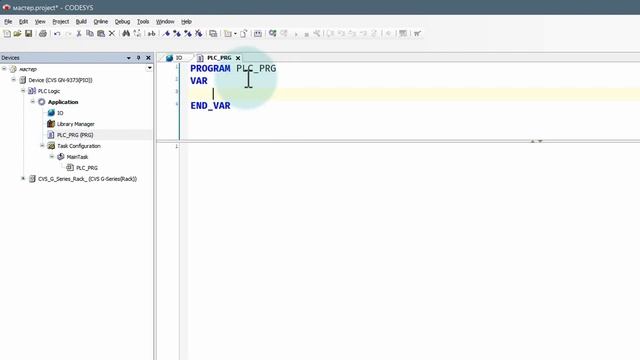Print using the printer toolbar icon
This screenshot has width=640, height=360.
click(42, 33)
